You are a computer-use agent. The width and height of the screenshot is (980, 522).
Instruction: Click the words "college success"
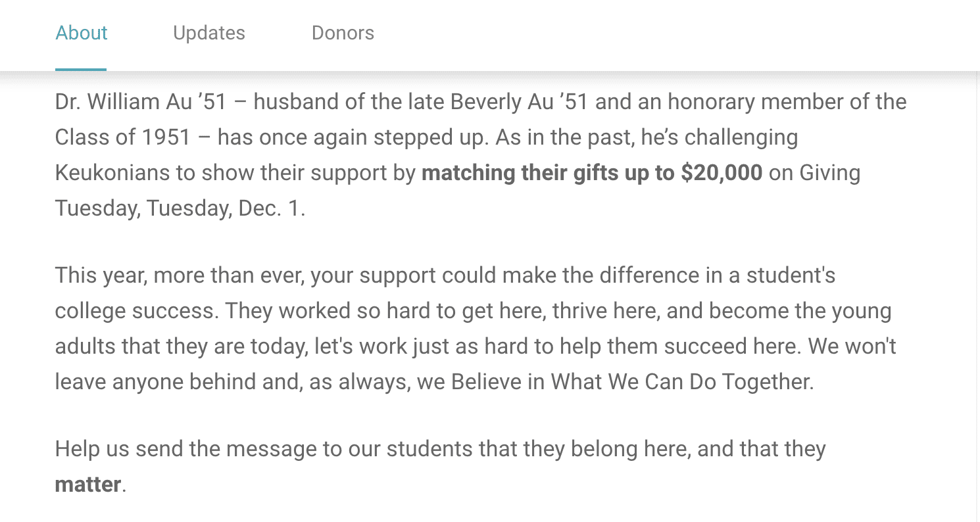click(135, 310)
